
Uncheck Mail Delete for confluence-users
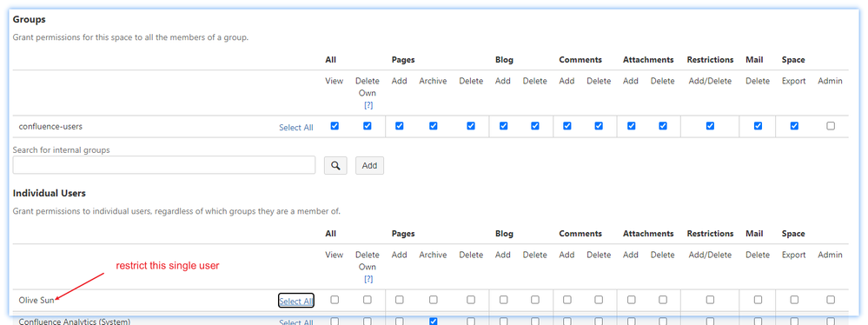758,126
